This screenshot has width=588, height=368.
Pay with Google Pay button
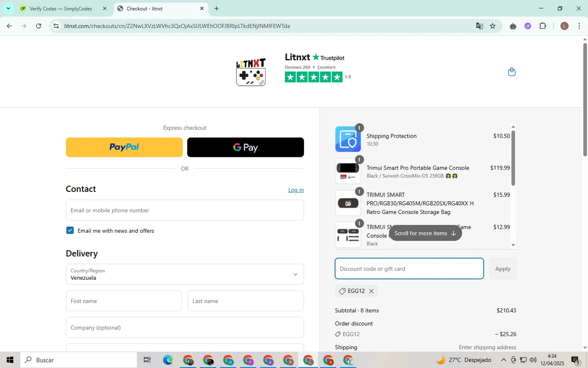[245, 147]
